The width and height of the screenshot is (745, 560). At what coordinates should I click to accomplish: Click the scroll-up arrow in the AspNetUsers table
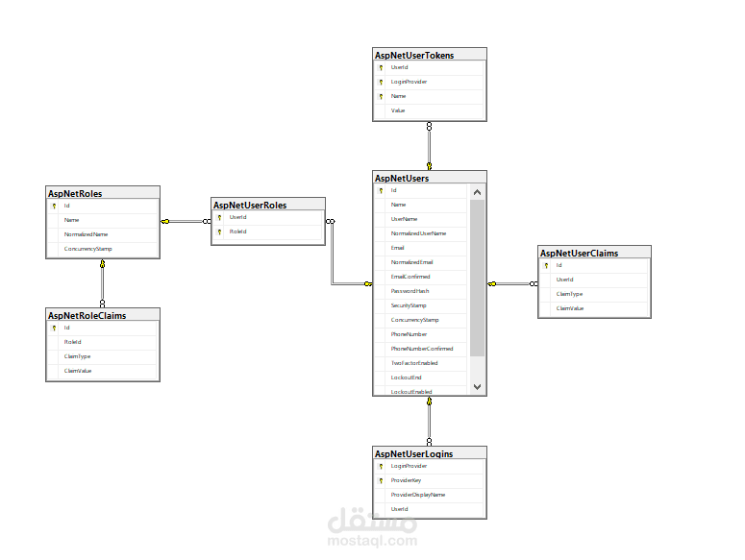tap(477, 192)
